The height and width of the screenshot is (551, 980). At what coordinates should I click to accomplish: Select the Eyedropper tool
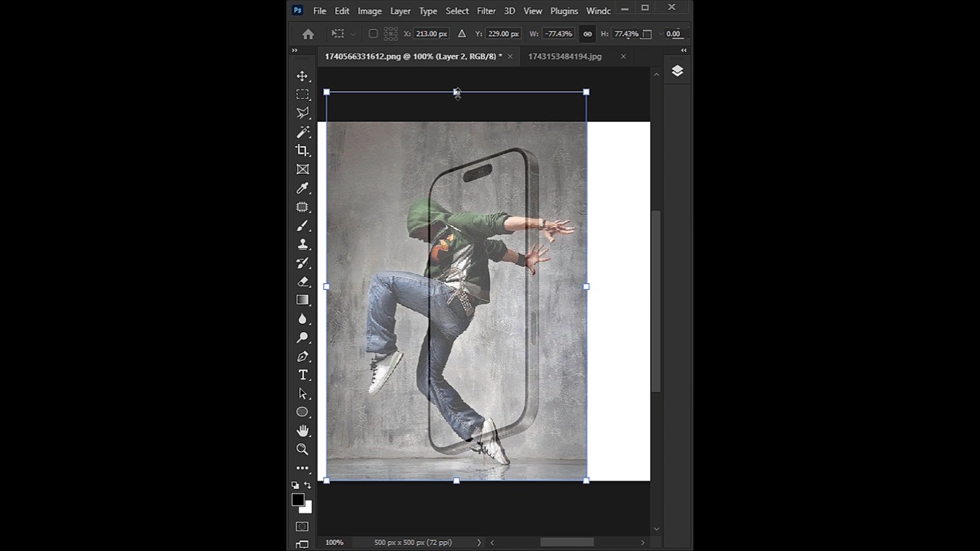click(302, 188)
